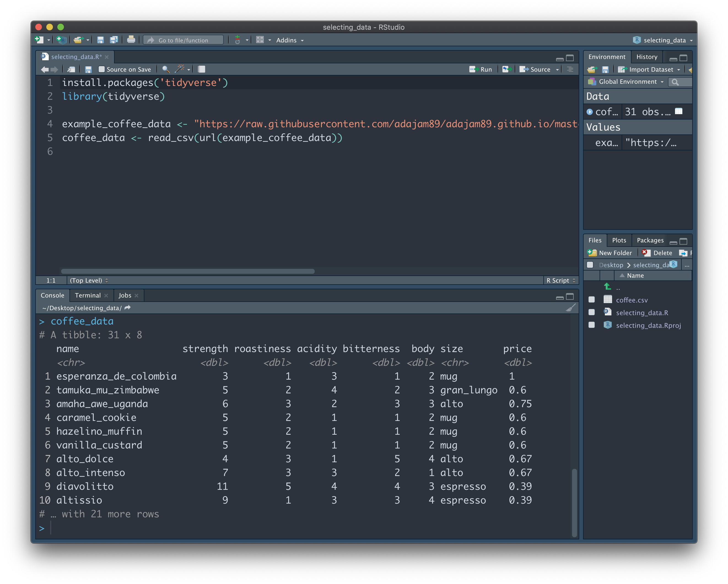Load workspace icon in Environment pane
Screen dimensions: 728x584
(592, 69)
